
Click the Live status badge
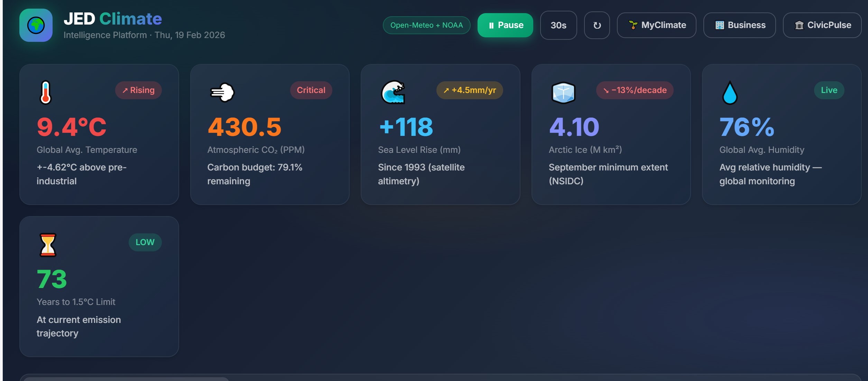click(829, 90)
